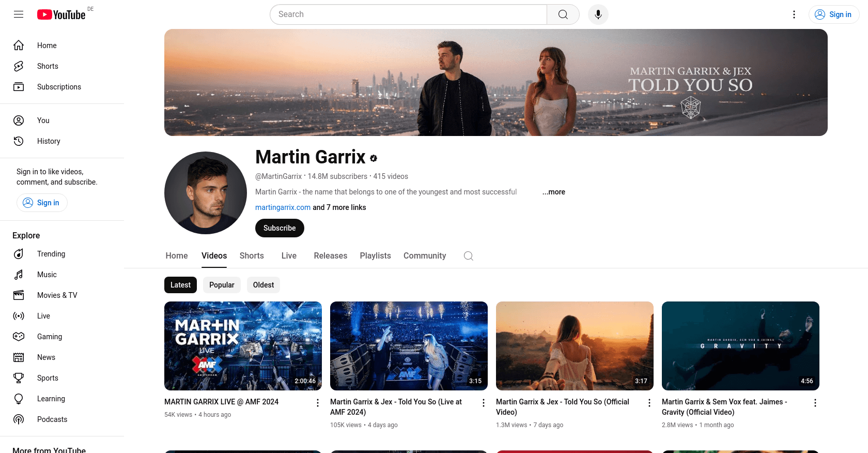868x453 pixels.
Task: Expand channel description with ...more
Action: tap(553, 192)
